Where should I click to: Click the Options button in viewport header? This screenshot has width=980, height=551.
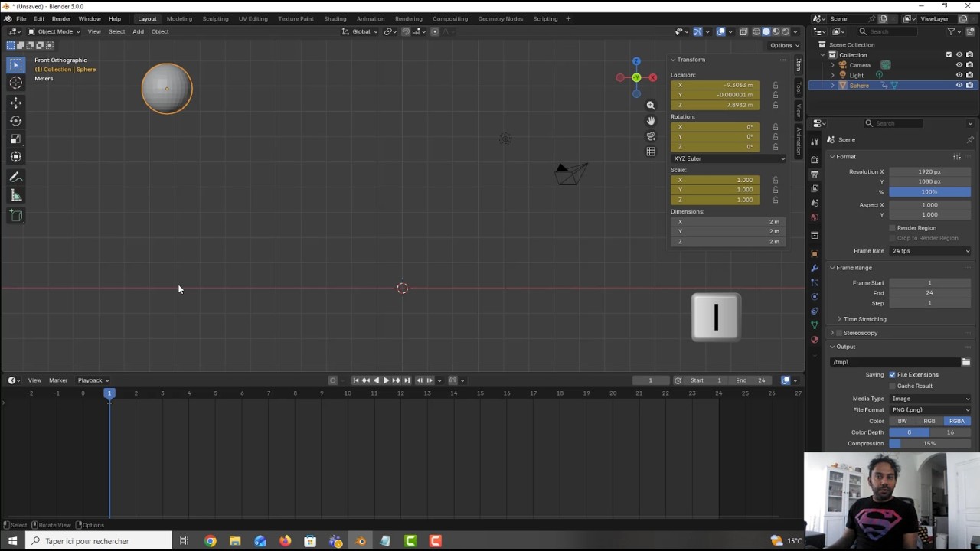tap(783, 45)
